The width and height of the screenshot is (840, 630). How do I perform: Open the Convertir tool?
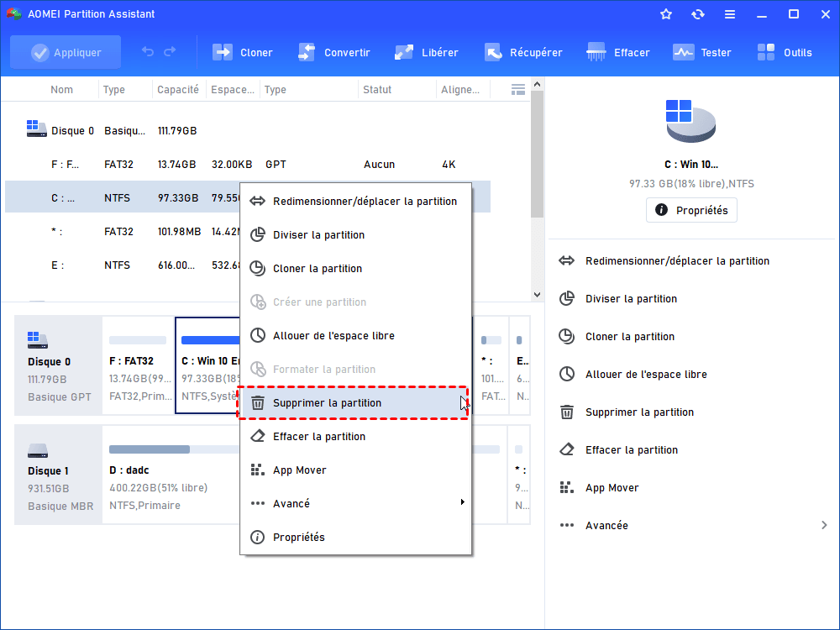[333, 52]
